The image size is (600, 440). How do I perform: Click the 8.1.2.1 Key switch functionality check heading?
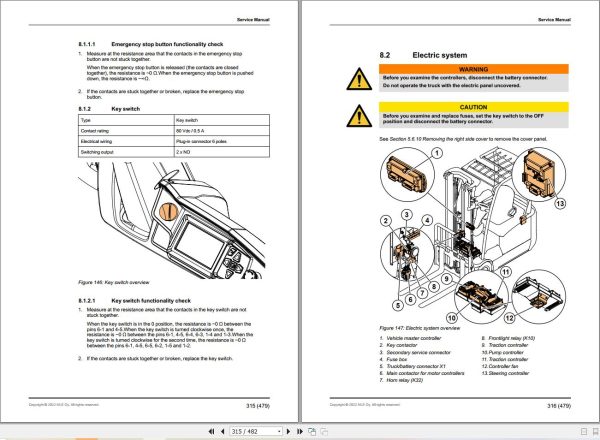pos(134,301)
